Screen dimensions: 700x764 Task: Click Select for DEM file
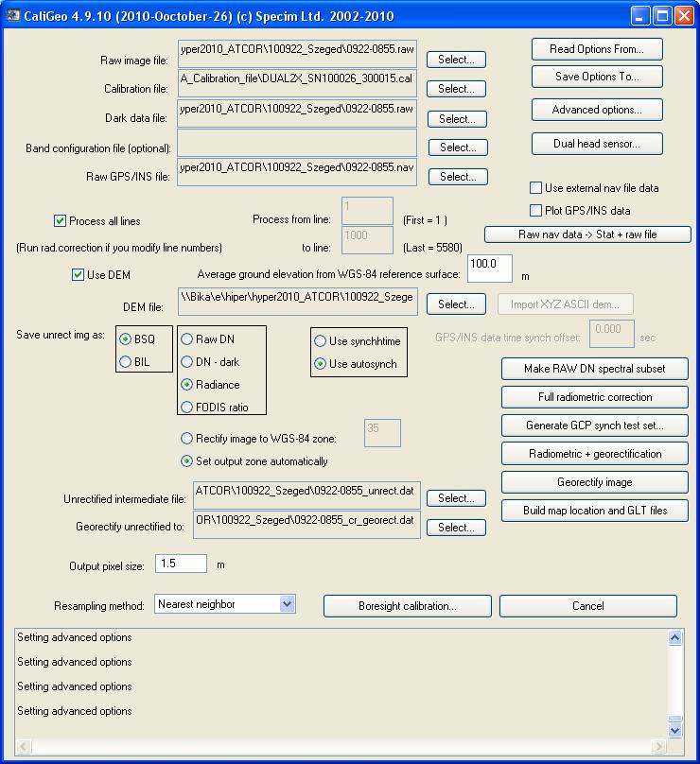456,304
